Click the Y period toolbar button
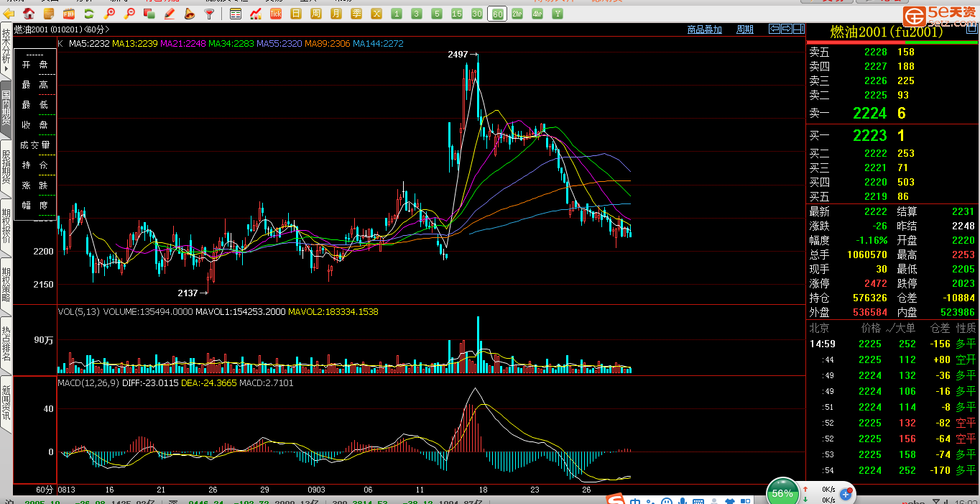The height and width of the screenshot is (504, 980). [x=558, y=14]
